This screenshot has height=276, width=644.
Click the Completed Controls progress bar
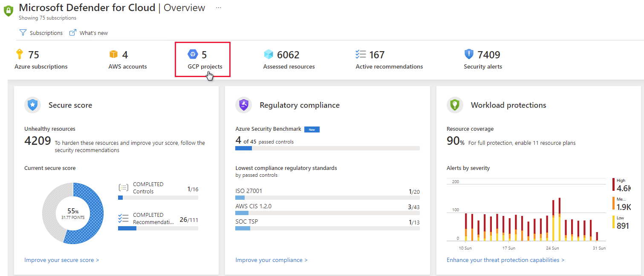(158, 198)
